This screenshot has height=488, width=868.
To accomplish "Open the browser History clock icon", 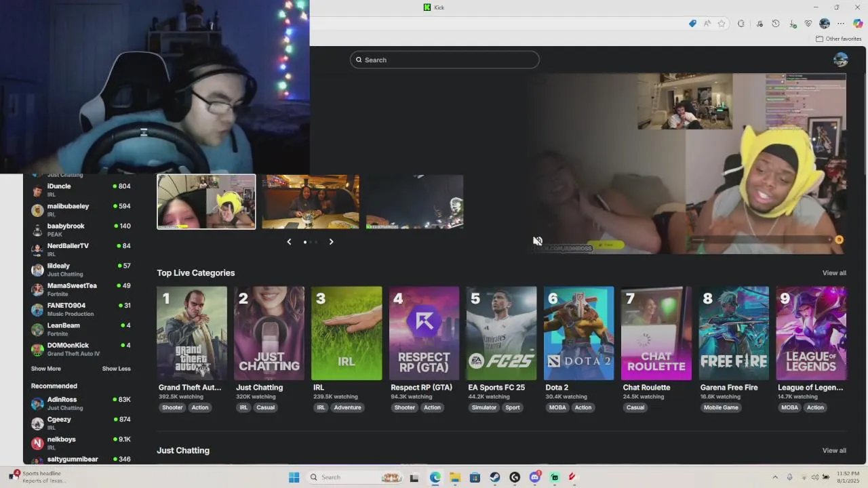I will pyautogui.click(x=776, y=23).
